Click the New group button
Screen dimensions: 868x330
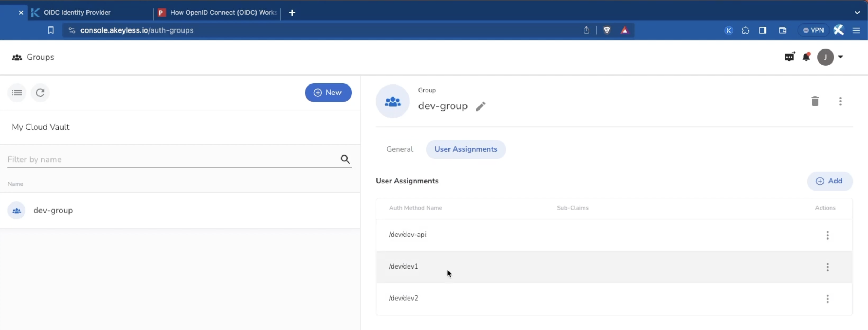click(328, 93)
